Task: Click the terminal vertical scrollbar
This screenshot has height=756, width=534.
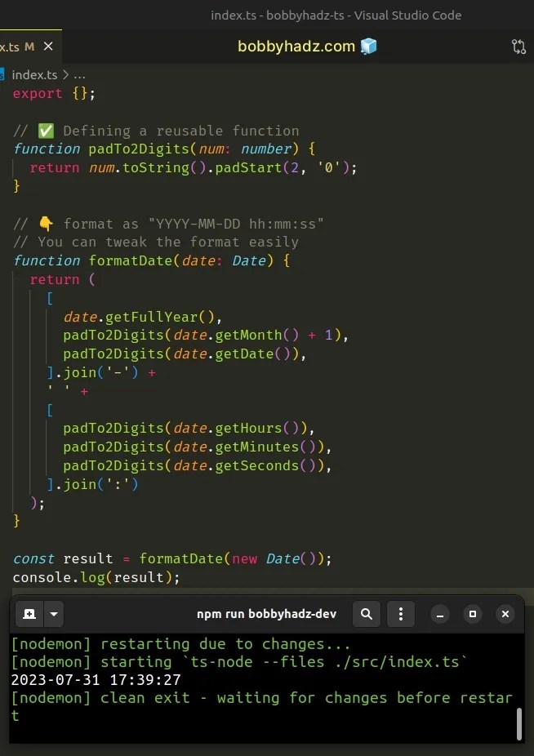Action: pyautogui.click(x=519, y=723)
